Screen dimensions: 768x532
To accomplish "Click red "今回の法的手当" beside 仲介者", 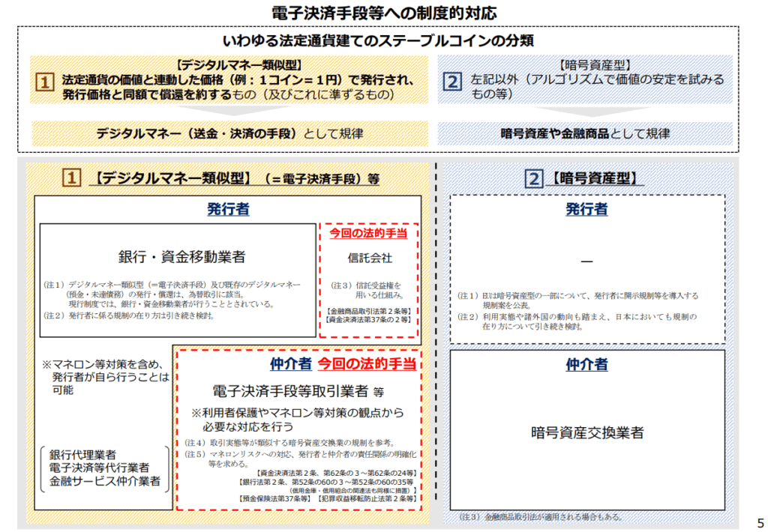I will 367,363.
